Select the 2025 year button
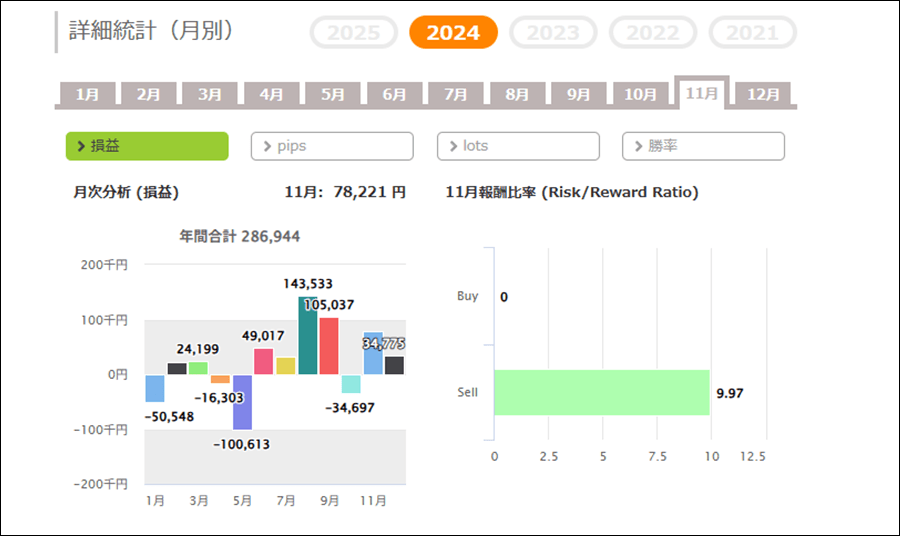Screen dimensions: 900x536 [354, 32]
